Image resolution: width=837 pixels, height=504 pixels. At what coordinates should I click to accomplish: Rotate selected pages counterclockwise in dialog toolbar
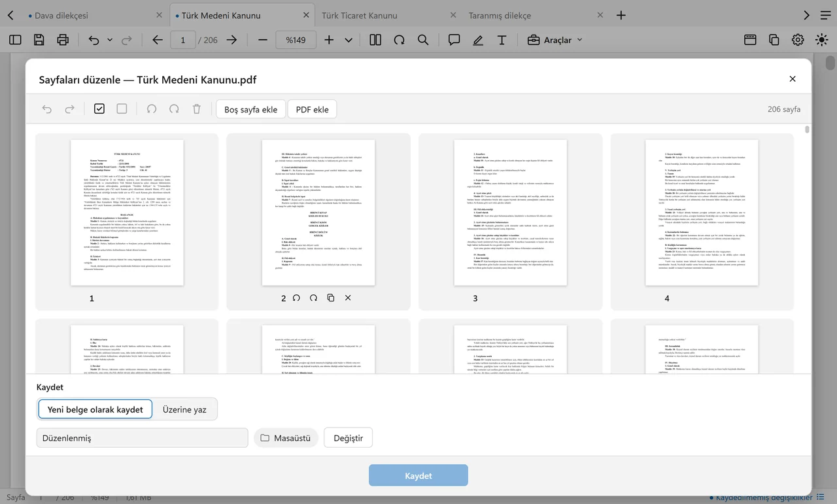tap(152, 109)
